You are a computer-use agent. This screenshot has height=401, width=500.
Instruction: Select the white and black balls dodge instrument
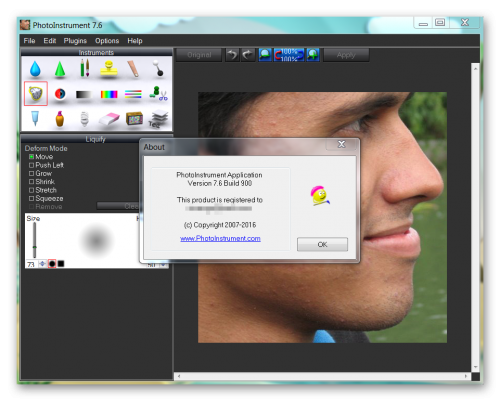point(158,68)
